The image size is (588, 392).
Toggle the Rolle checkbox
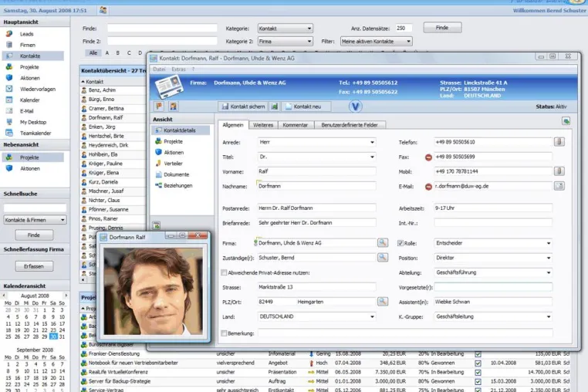400,243
